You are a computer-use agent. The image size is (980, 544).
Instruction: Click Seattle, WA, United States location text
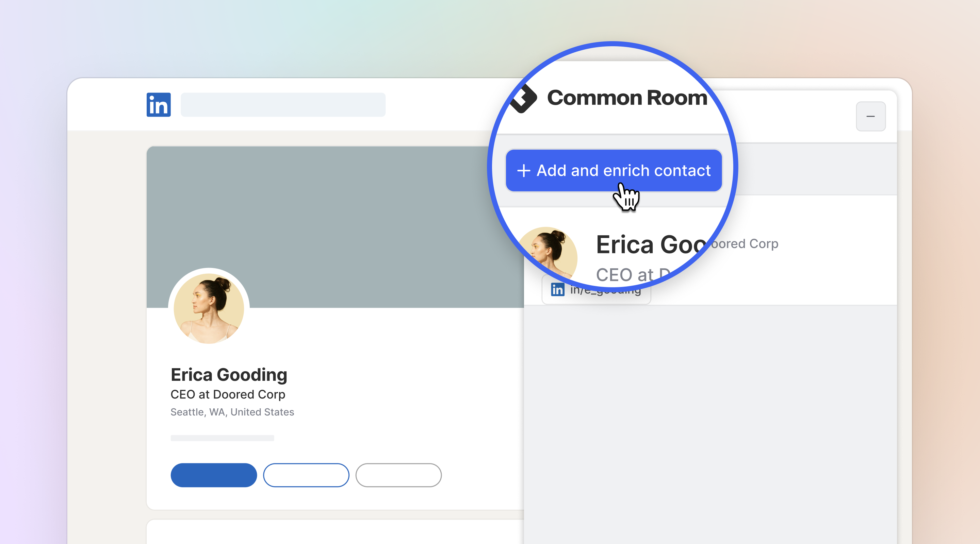232,412
